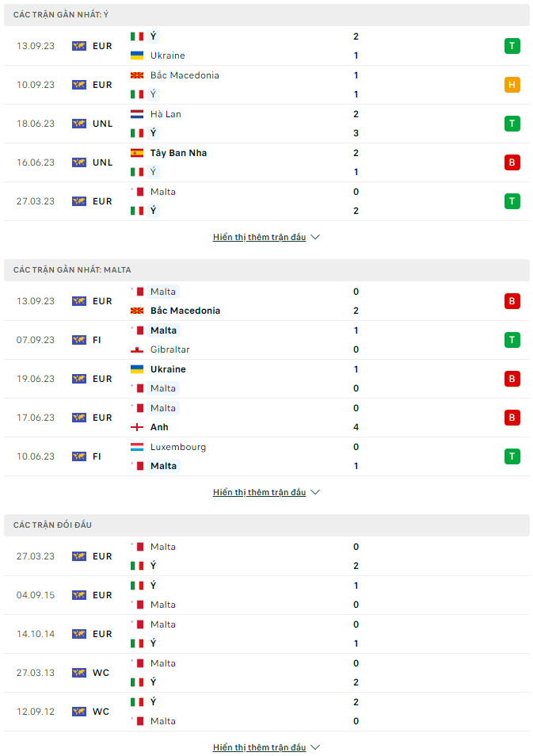Image resolution: width=533 pixels, height=756 pixels.
Task: Expand more head-to-head matches at the bottom
Action: coord(266,747)
